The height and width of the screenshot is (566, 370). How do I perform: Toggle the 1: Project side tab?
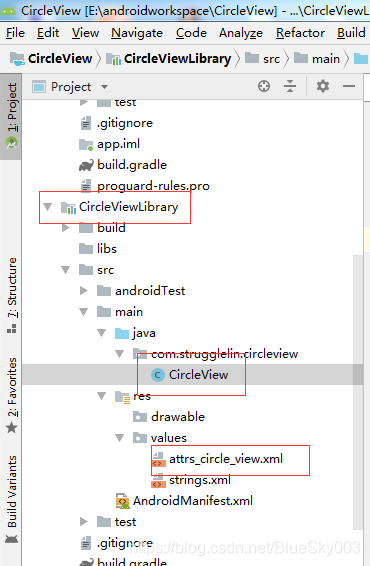[11, 116]
